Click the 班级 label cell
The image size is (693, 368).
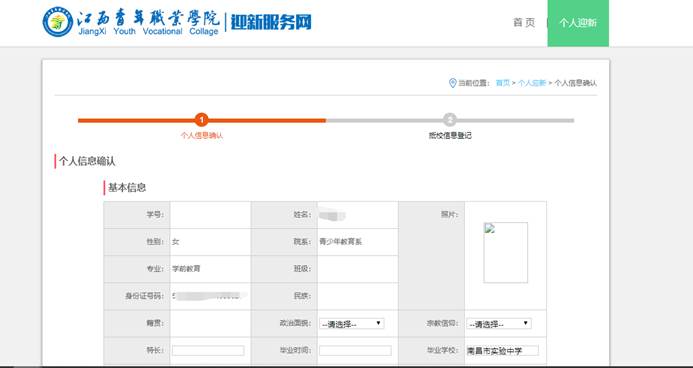[x=284, y=269]
